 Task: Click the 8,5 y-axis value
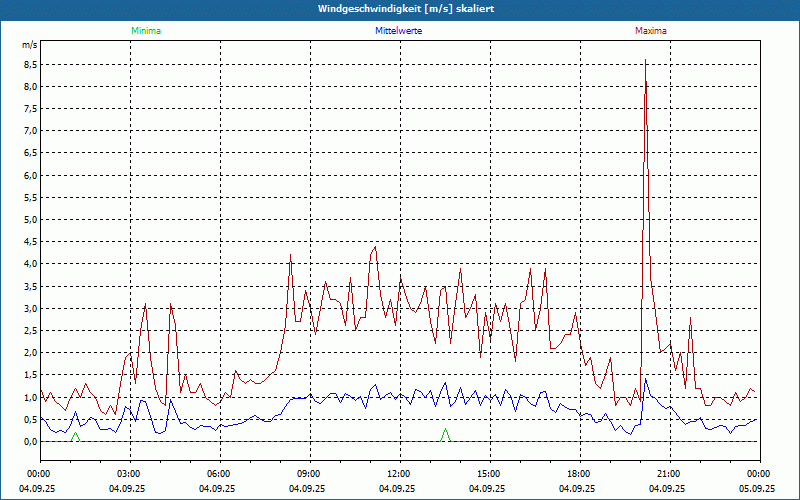[30, 64]
